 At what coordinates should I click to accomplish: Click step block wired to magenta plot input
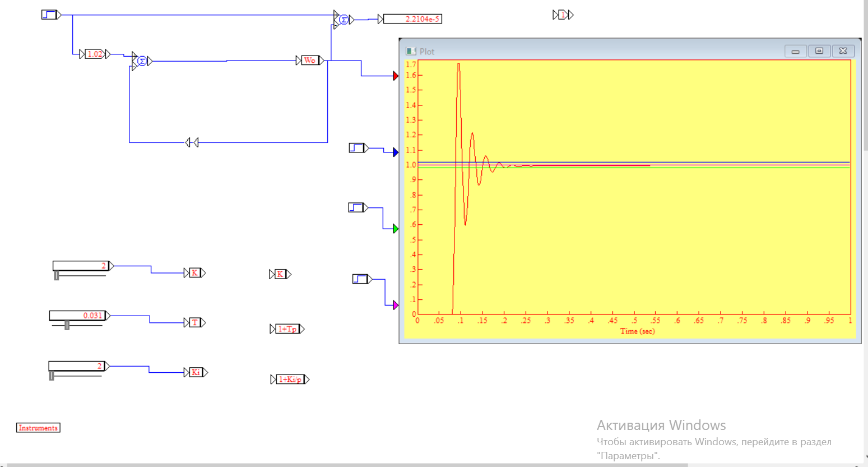point(361,279)
